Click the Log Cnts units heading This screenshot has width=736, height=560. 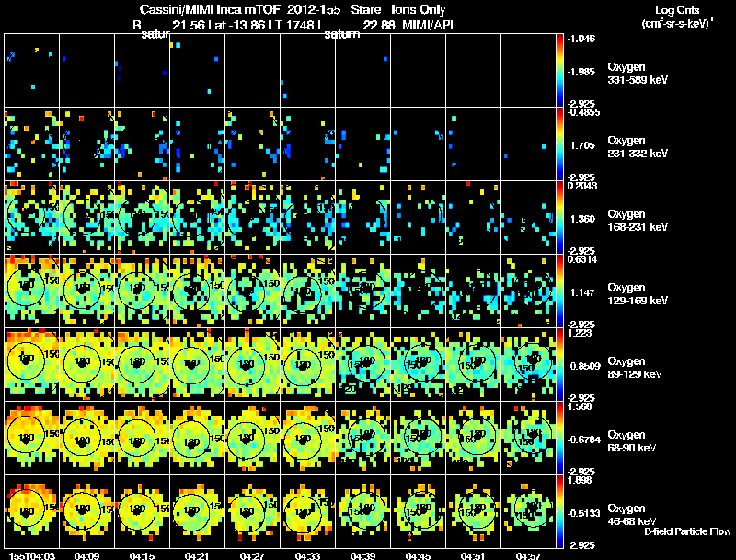click(677, 17)
